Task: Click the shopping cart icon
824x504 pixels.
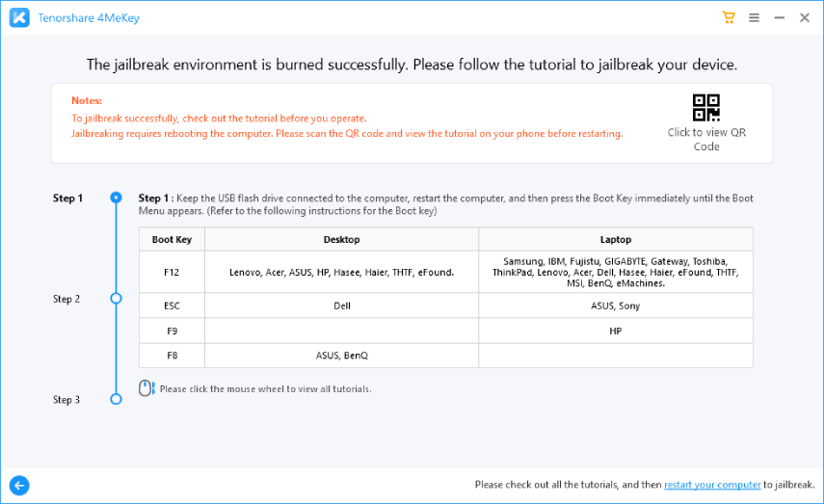Action: pos(729,17)
